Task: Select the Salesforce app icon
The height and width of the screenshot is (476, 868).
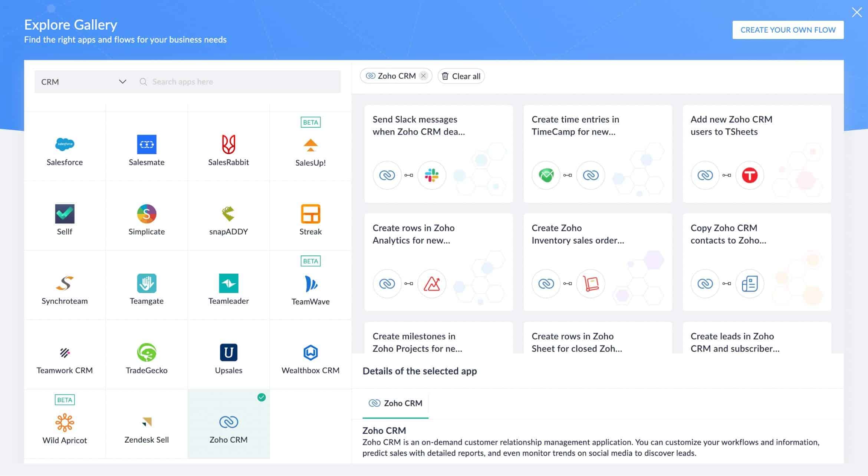Action: (65, 144)
